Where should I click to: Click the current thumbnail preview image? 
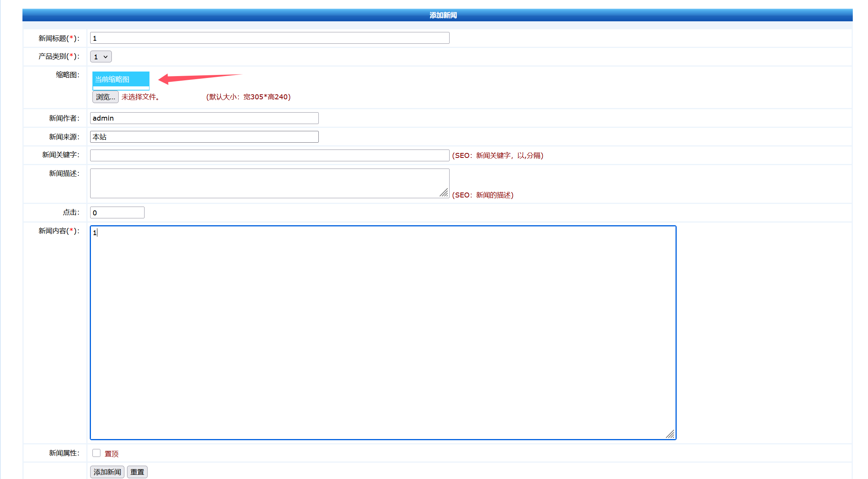(121, 80)
